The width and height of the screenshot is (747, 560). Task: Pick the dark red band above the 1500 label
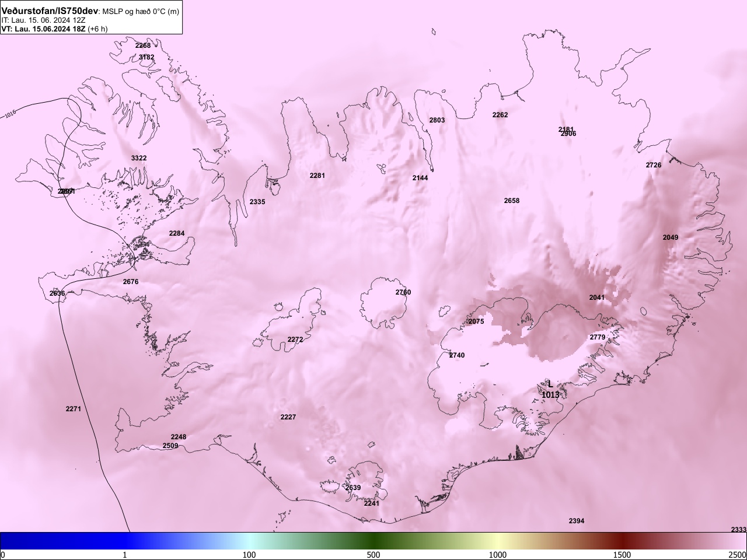622,541
